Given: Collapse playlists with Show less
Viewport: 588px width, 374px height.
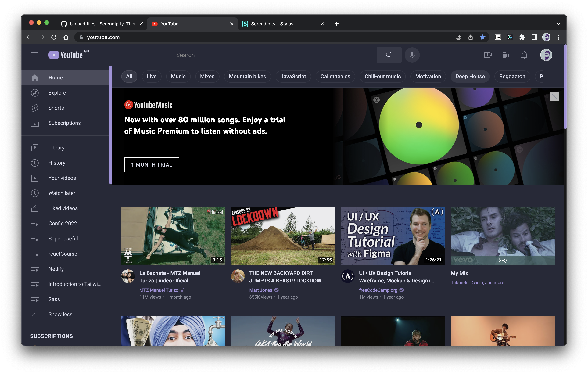Looking at the screenshot, I should tap(60, 314).
